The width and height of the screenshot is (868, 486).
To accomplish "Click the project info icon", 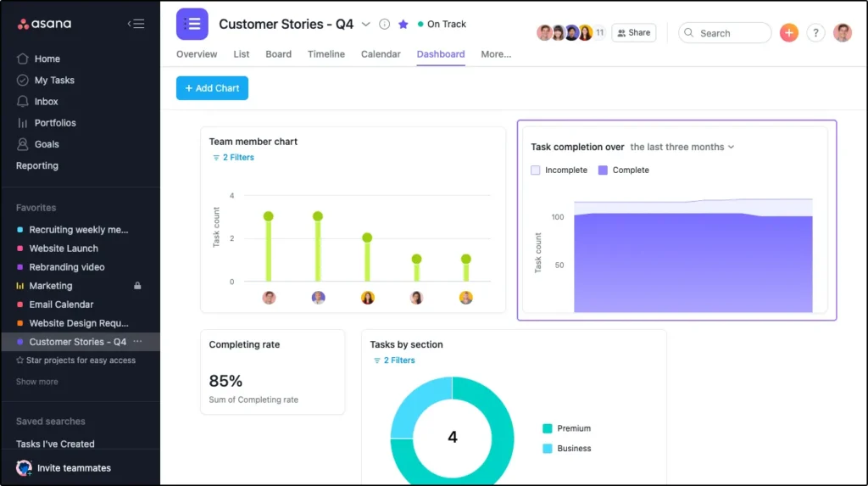I will tap(384, 25).
